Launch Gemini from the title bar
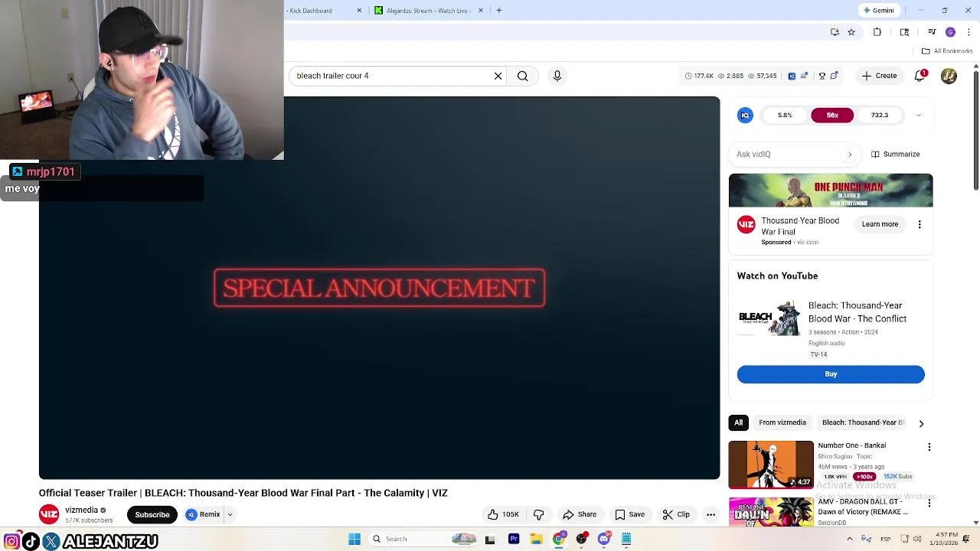The height and width of the screenshot is (551, 980). (879, 11)
